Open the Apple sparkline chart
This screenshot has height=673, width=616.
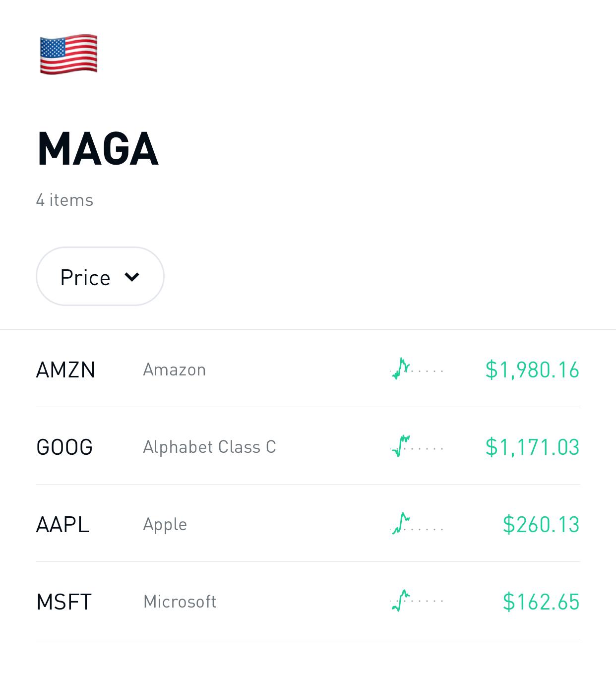point(417,524)
